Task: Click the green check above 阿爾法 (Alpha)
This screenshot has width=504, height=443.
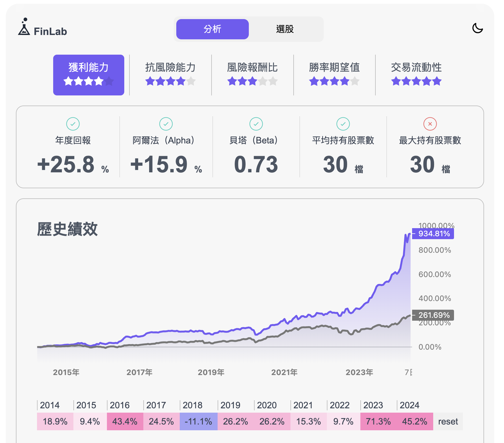Action: click(x=166, y=123)
